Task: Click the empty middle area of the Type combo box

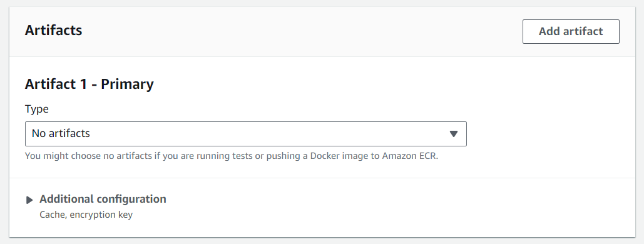Action: 267,133
